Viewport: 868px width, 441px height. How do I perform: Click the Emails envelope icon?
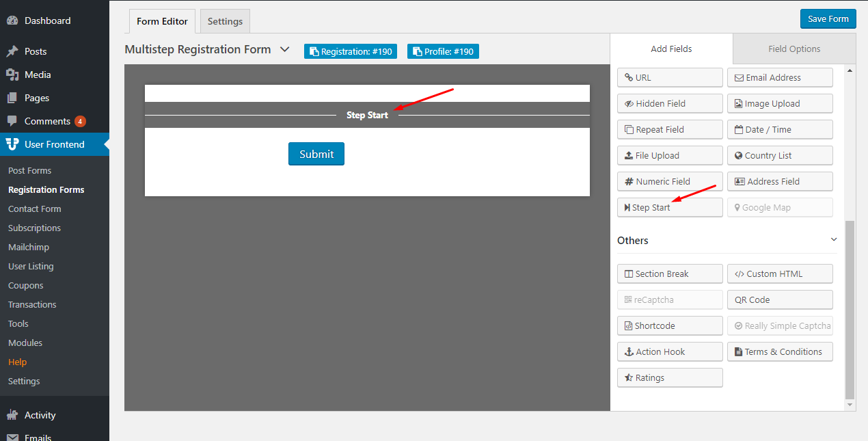coord(12,437)
